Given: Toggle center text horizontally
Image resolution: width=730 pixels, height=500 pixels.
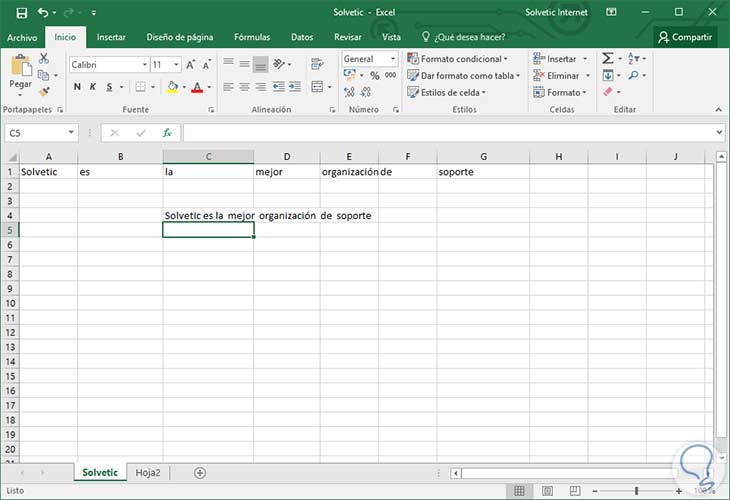Looking at the screenshot, I should 244,87.
